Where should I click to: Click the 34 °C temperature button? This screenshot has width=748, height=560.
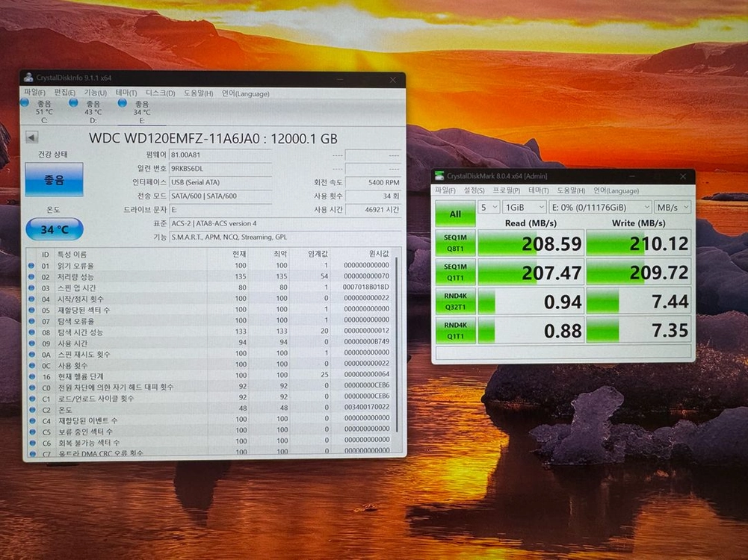click(55, 229)
